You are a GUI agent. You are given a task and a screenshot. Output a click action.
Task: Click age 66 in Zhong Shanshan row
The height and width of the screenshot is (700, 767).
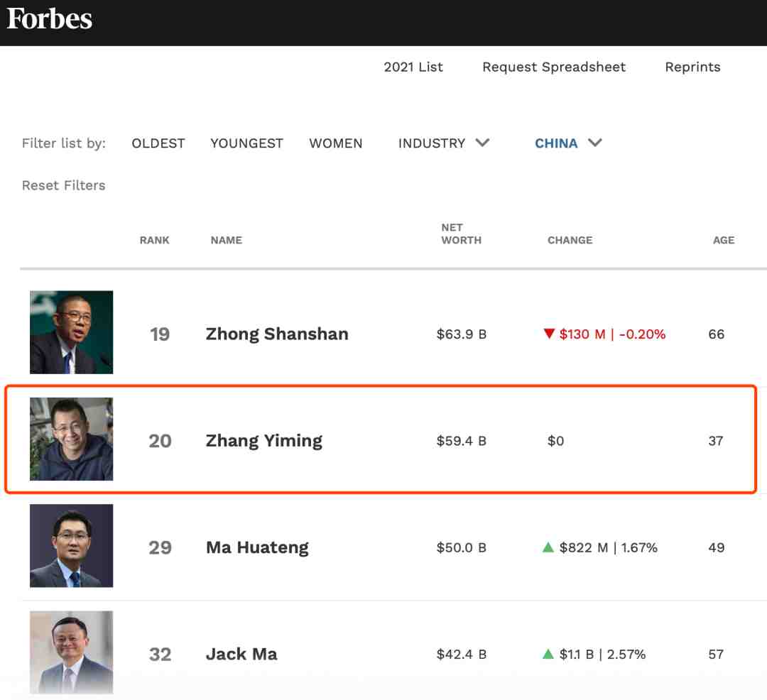[x=716, y=334]
